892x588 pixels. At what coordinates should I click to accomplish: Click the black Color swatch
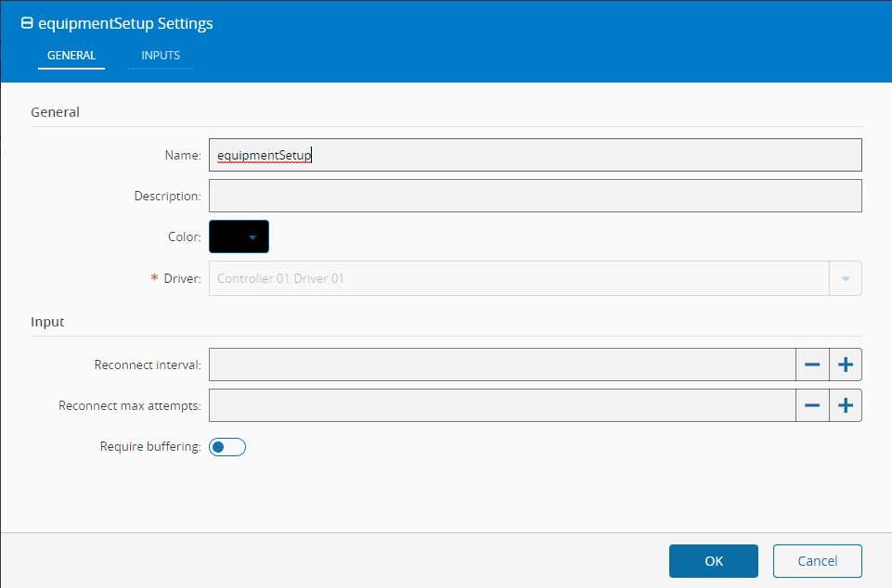pos(228,237)
